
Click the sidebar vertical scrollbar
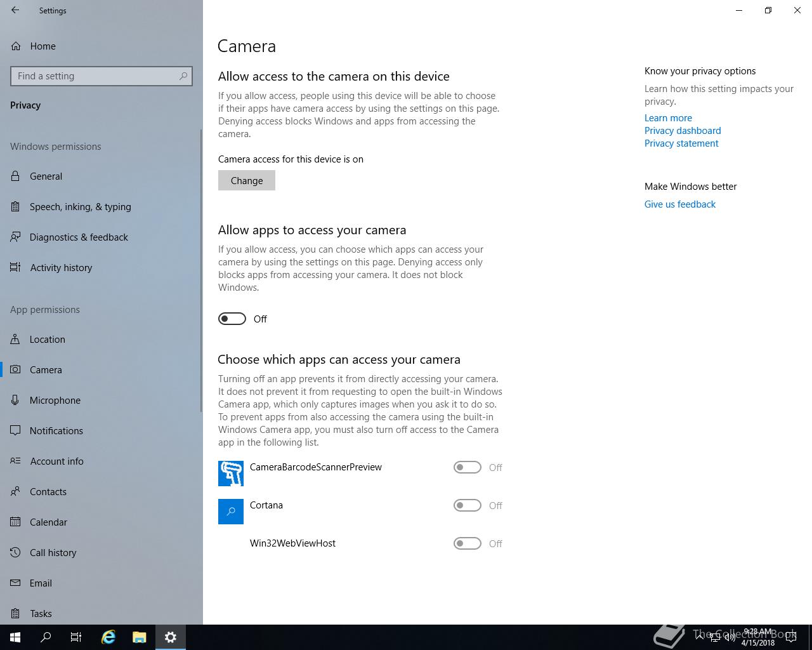[201, 270]
